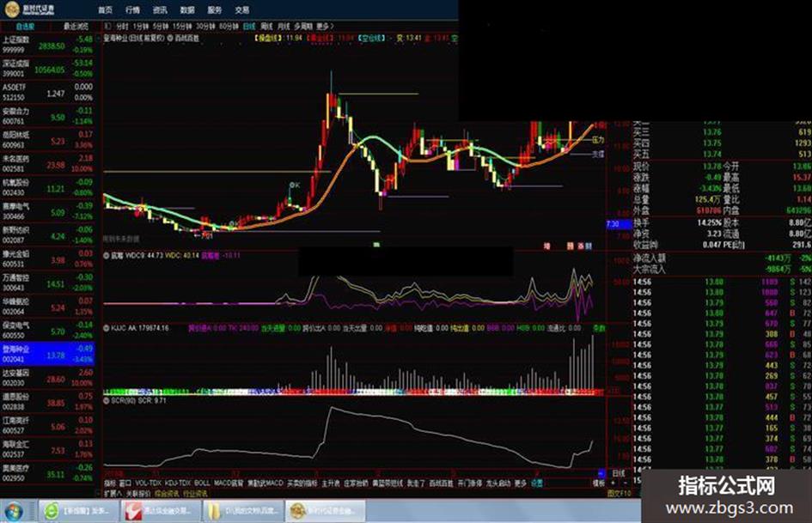The width and height of the screenshot is (812, 523).
Task: Select stock 600761 in watchlist
Action: (x=47, y=116)
